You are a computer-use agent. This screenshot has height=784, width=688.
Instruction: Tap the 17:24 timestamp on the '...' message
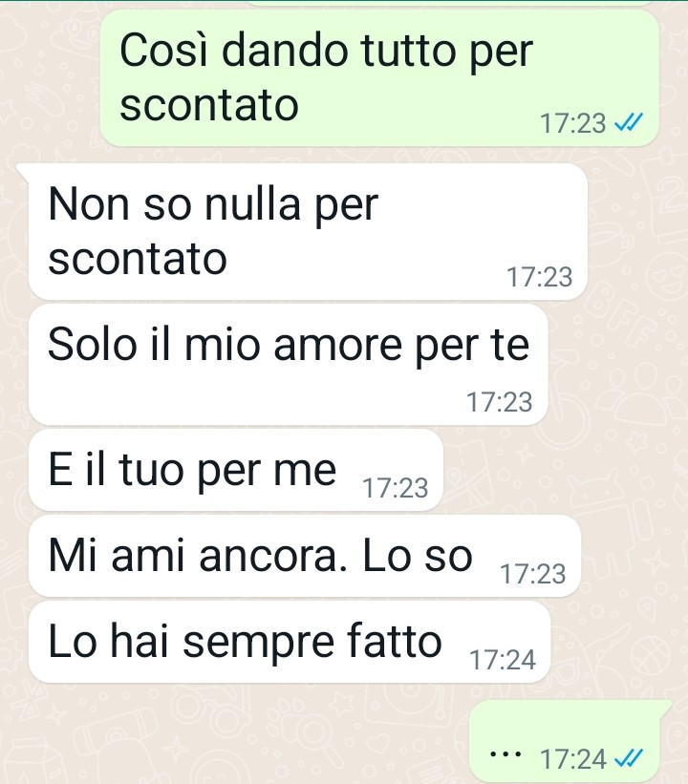[573, 759]
